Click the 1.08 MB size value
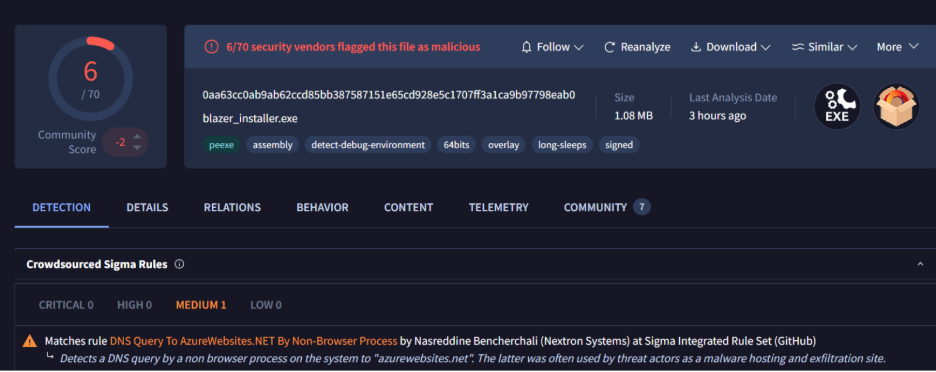936x372 pixels. pos(633,116)
